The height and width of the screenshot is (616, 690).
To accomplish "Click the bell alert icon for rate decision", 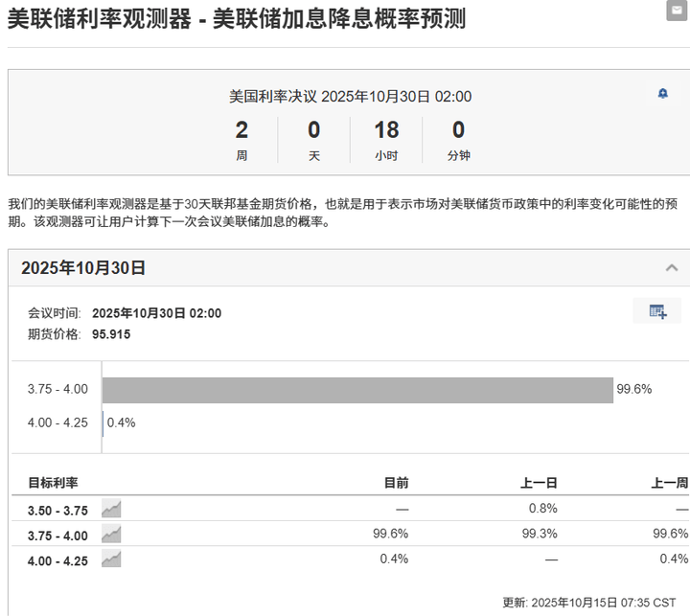I will click(x=663, y=94).
